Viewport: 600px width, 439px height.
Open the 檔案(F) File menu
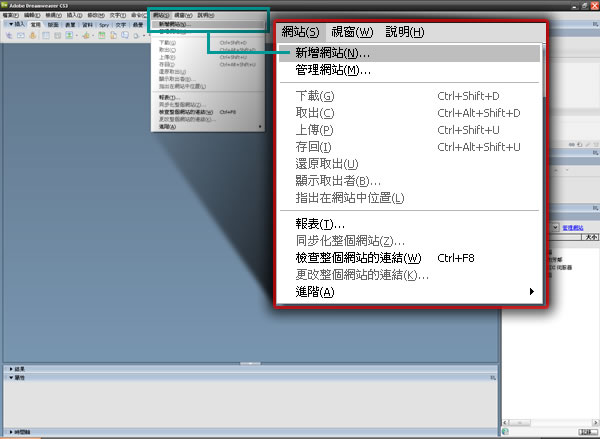point(10,15)
